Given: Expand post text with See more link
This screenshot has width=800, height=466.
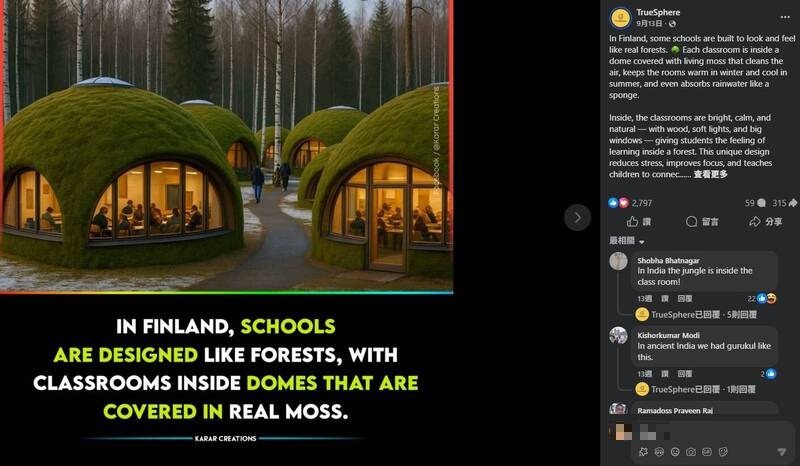Looking at the screenshot, I should pyautogui.click(x=710, y=175).
